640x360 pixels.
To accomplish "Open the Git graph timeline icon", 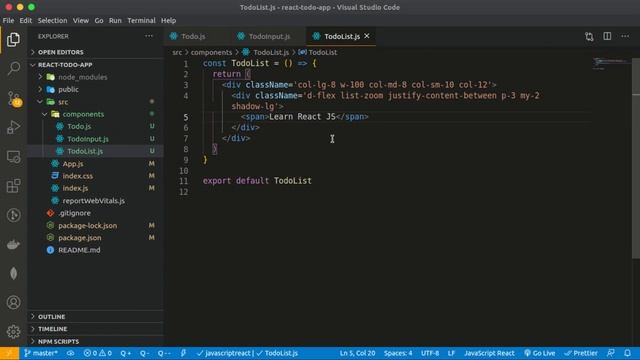I will coord(13,215).
